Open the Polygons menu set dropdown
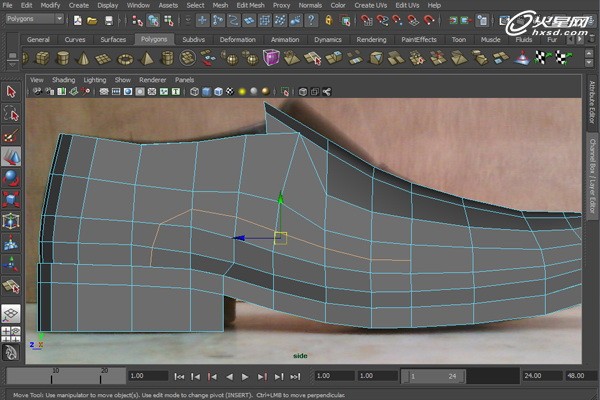Image resolution: width=600 pixels, height=400 pixels. coord(34,19)
